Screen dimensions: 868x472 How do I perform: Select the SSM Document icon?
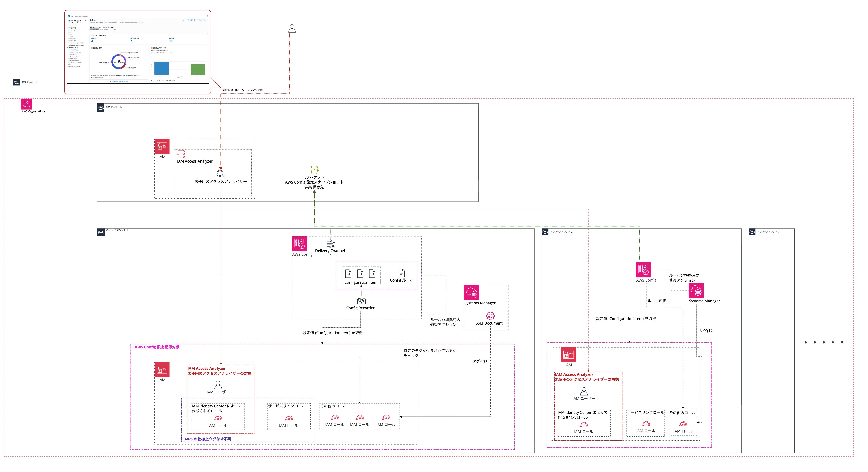pos(490,316)
